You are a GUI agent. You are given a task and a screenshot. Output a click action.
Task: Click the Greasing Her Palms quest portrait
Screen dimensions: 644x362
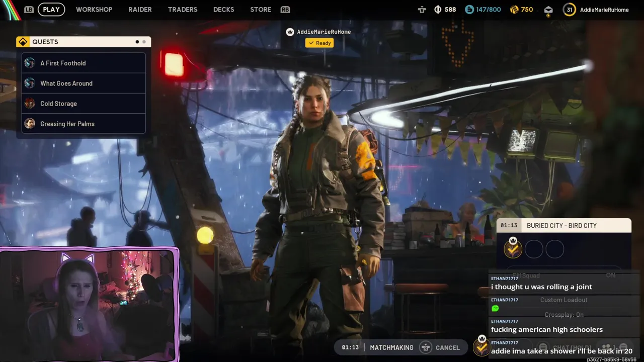[30, 123]
